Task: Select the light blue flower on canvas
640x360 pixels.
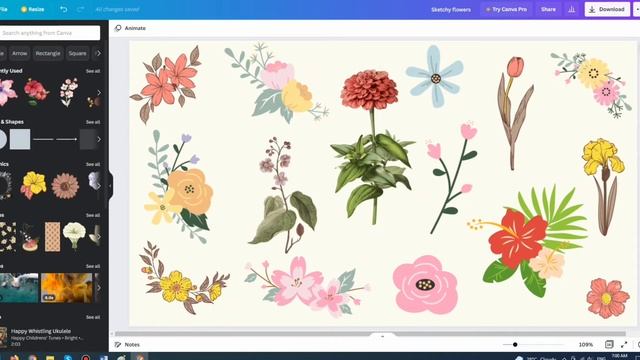Action: click(435, 77)
